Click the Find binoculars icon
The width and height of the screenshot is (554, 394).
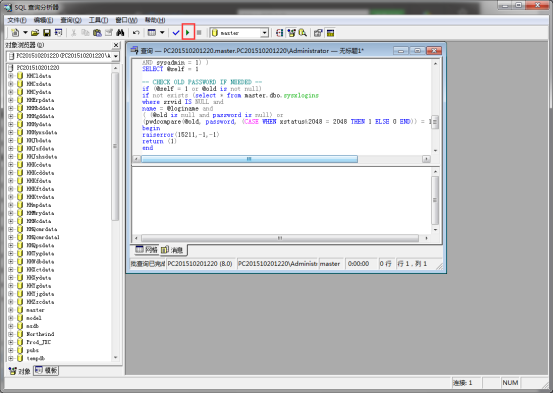(x=120, y=33)
